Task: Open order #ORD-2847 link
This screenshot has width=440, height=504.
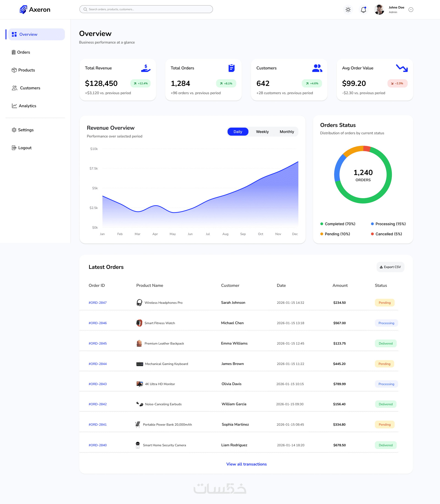Action: point(97,303)
